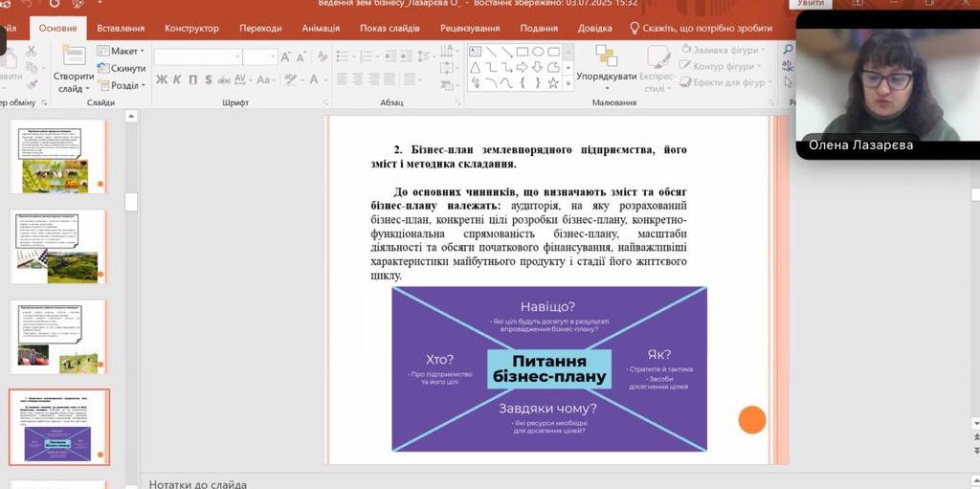The height and width of the screenshot is (489, 980).
Task: Click the Cut scissors icon
Action: 32,51
